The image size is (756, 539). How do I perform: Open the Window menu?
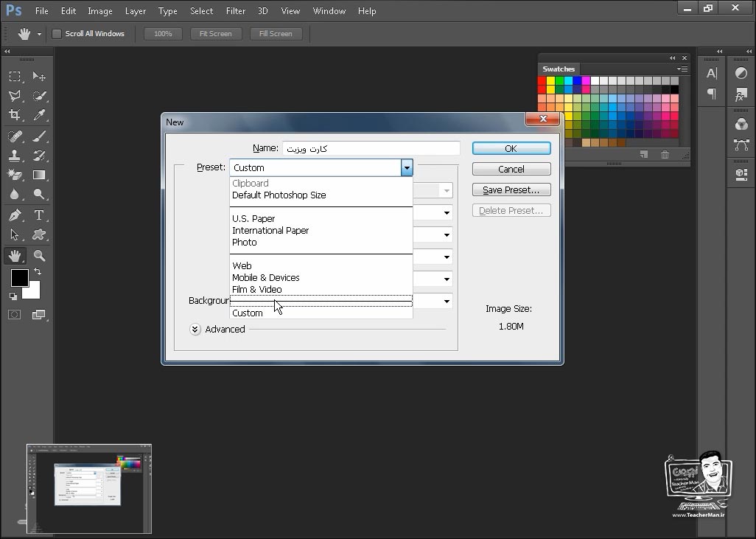click(329, 10)
